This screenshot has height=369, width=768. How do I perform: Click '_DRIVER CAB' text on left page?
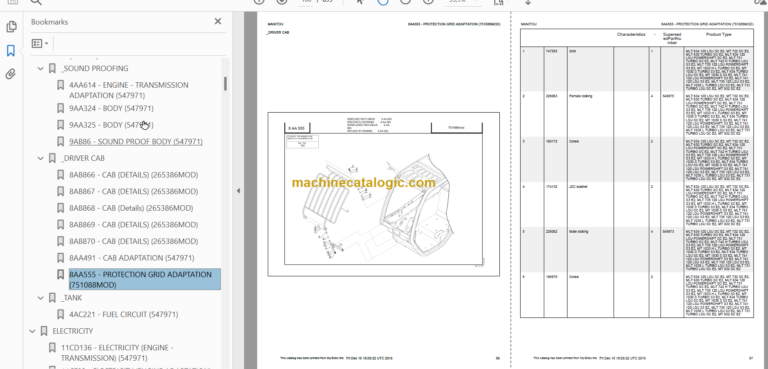pyautogui.click(x=277, y=33)
